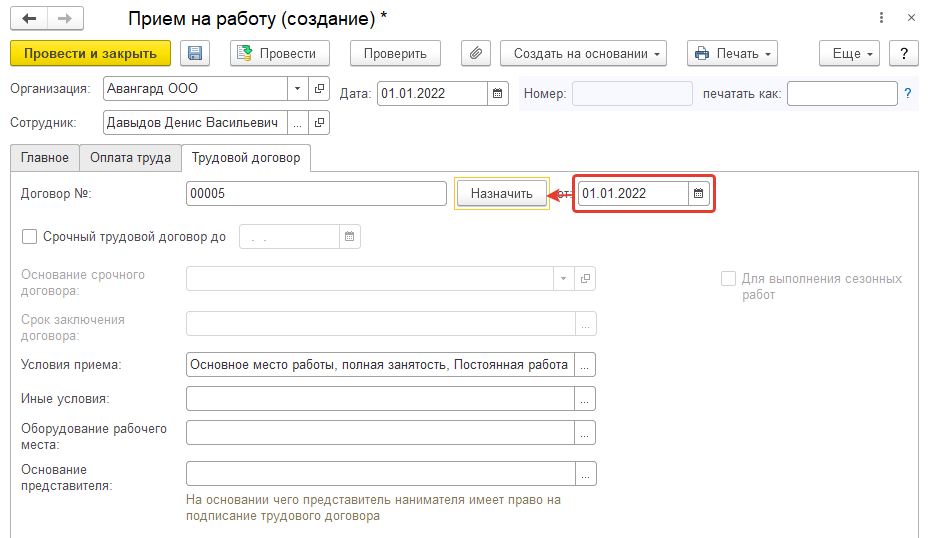933x538 pixels.
Task: Open calendar for the document date
Action: click(x=498, y=94)
